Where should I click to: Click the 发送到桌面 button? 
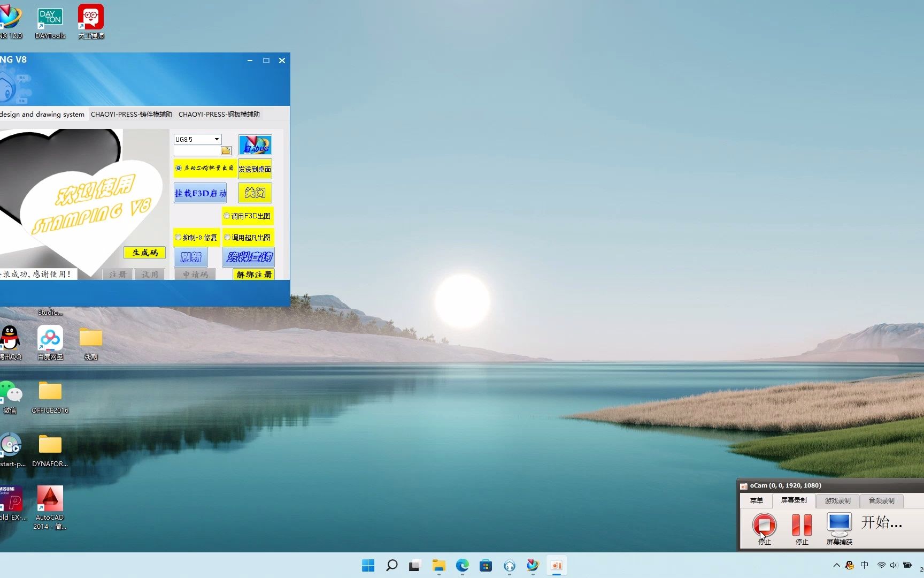click(255, 169)
